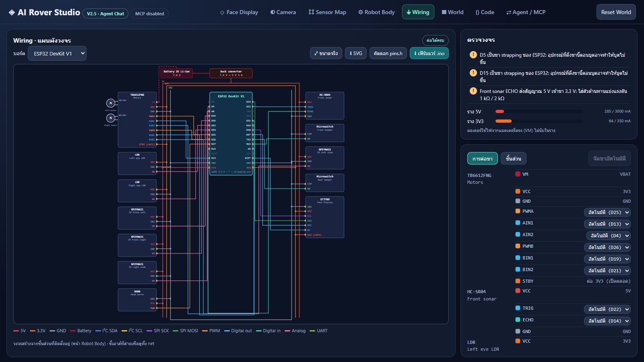Open the World tab

pos(452,12)
